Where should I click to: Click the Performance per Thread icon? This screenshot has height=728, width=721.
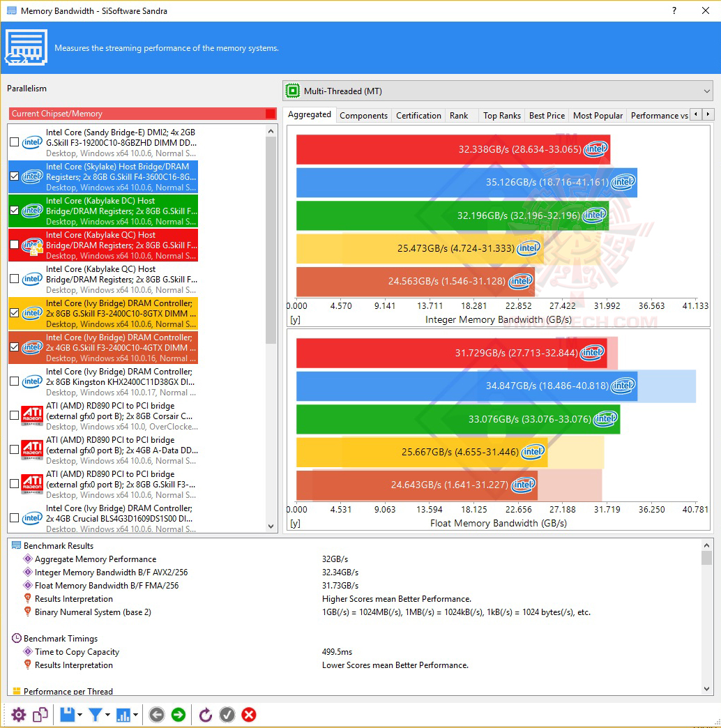coord(17,691)
